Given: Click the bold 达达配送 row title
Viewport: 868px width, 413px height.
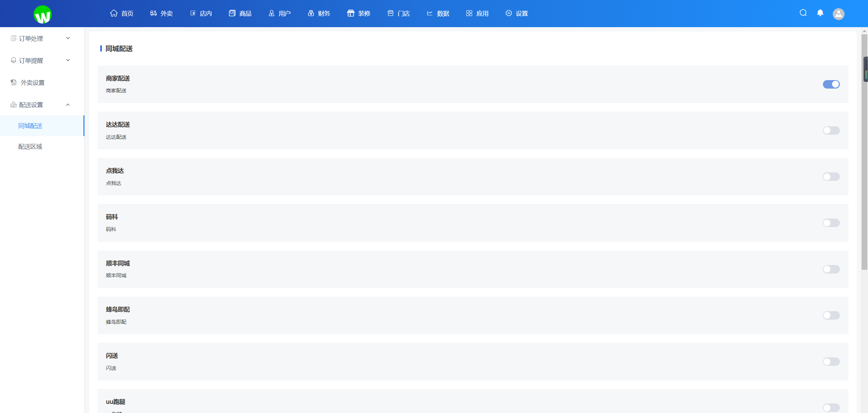Looking at the screenshot, I should point(118,125).
